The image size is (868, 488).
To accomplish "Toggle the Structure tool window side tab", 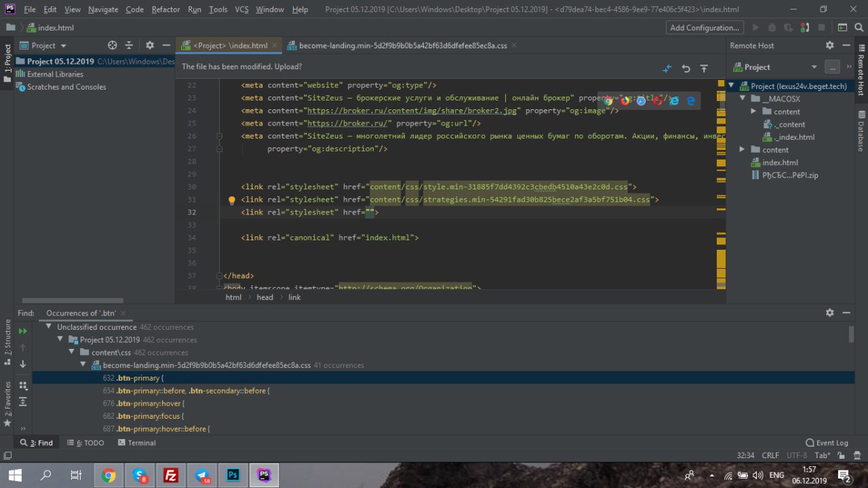I will point(7,337).
